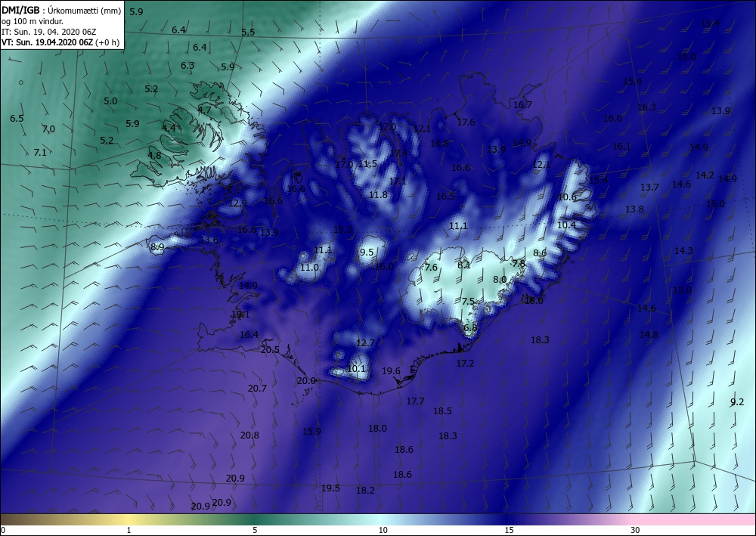Click the '16.5' value on the map
Screen dimensions: 756x536
(x=445, y=197)
